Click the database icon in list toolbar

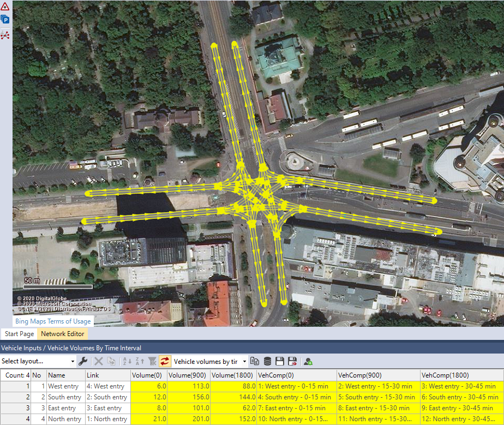click(x=267, y=361)
